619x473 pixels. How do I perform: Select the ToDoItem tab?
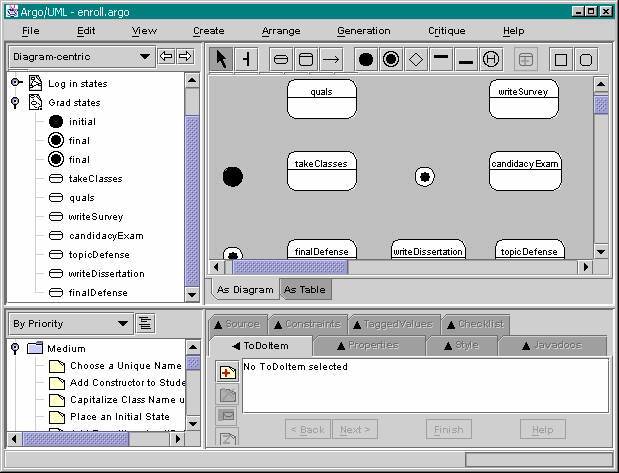tap(261, 346)
